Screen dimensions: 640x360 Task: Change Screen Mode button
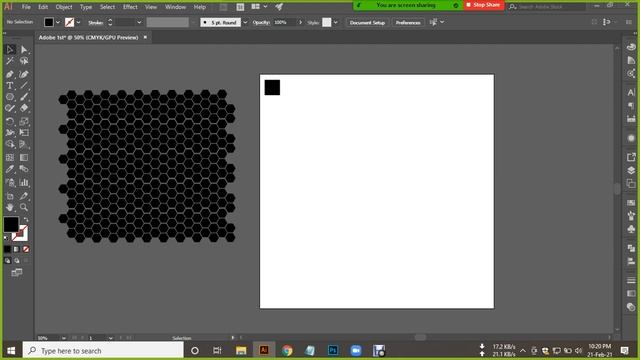pyautogui.click(x=17, y=273)
